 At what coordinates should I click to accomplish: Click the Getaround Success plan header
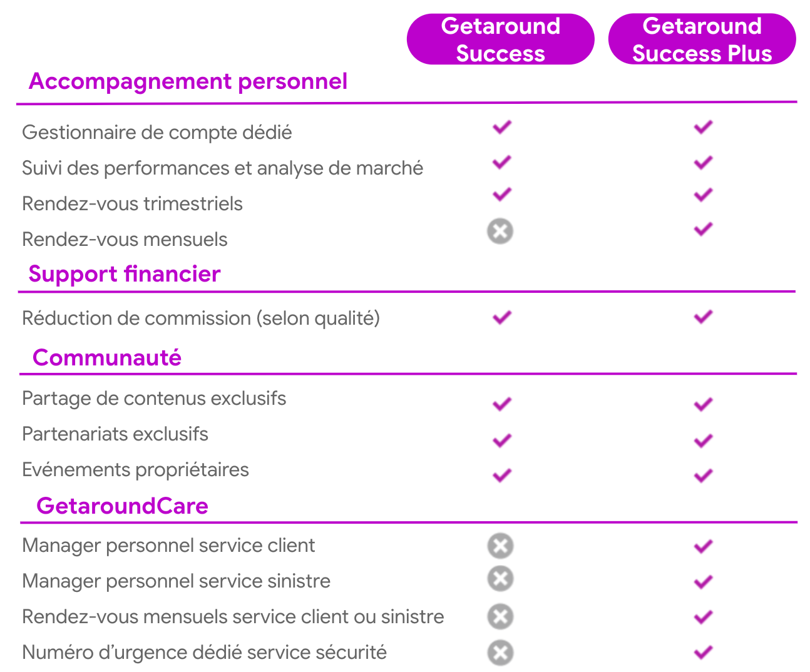(500, 39)
